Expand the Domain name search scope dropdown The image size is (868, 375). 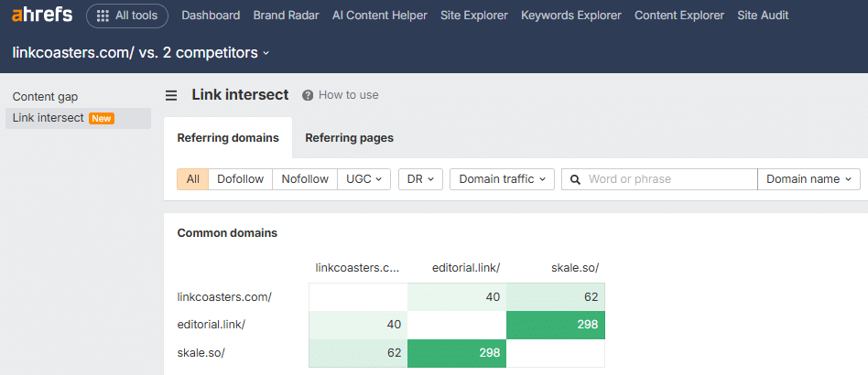point(808,179)
